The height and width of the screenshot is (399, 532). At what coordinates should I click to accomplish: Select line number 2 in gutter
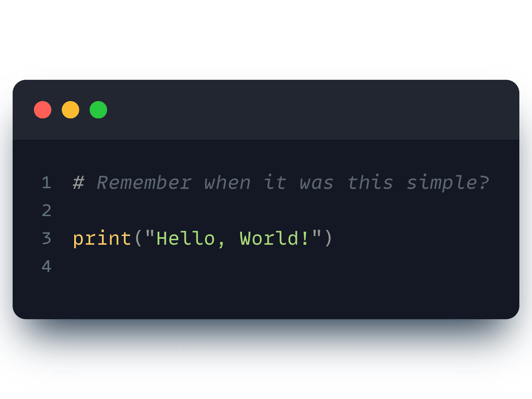[47, 211]
